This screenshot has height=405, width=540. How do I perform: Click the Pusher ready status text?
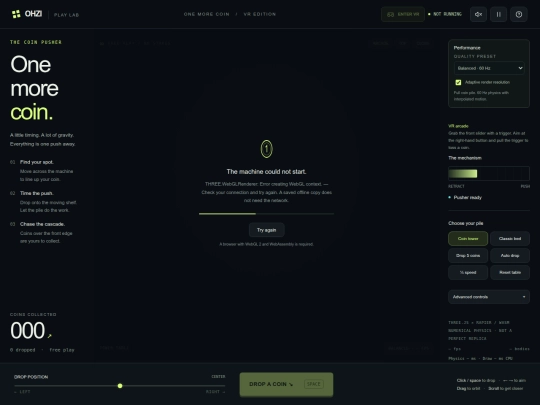[x=468, y=197]
